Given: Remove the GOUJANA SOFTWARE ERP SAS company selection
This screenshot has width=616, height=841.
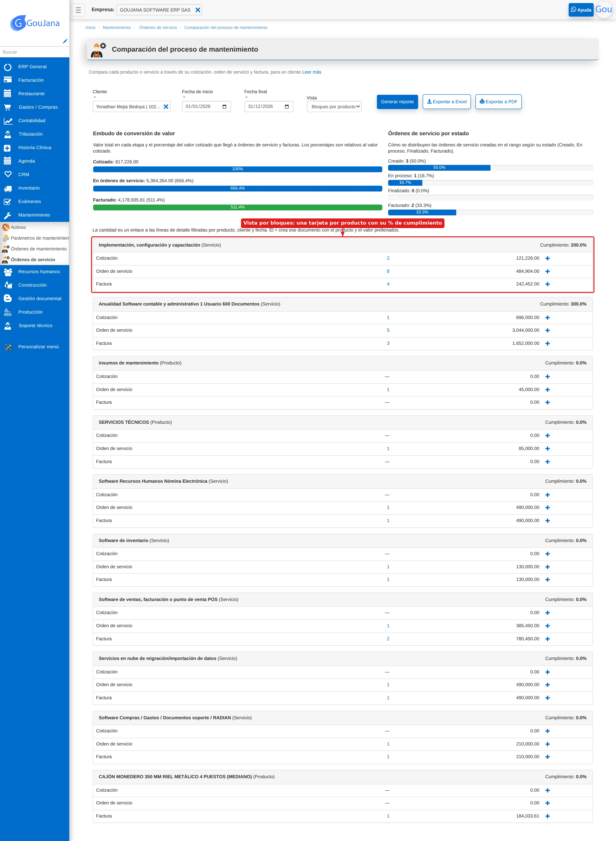Looking at the screenshot, I should click(198, 10).
